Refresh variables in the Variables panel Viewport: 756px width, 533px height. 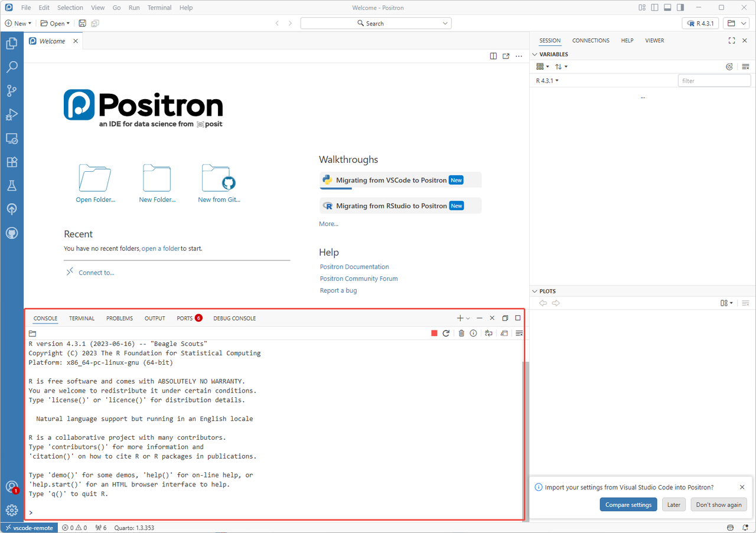pos(729,66)
